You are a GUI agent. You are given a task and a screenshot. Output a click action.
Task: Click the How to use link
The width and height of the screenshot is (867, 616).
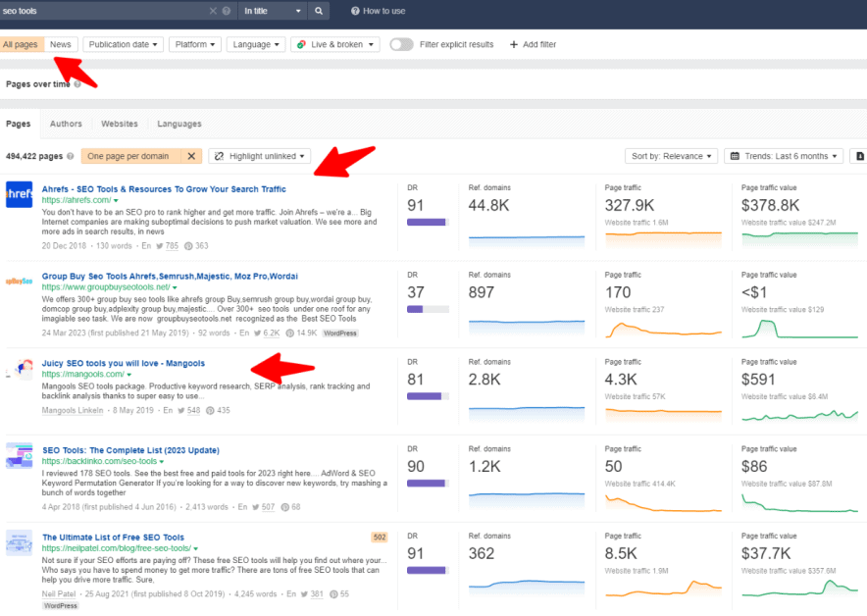coord(377,11)
